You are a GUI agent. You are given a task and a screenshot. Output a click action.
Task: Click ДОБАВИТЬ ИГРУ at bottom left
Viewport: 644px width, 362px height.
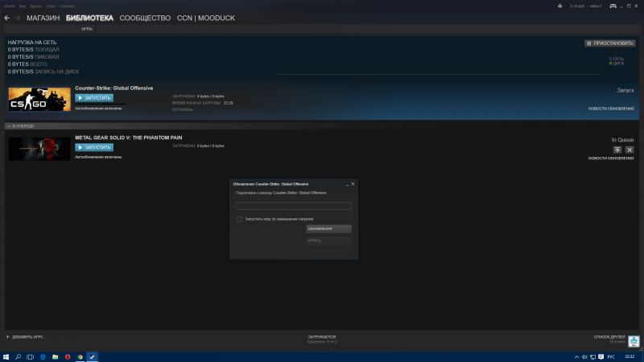coord(26,337)
